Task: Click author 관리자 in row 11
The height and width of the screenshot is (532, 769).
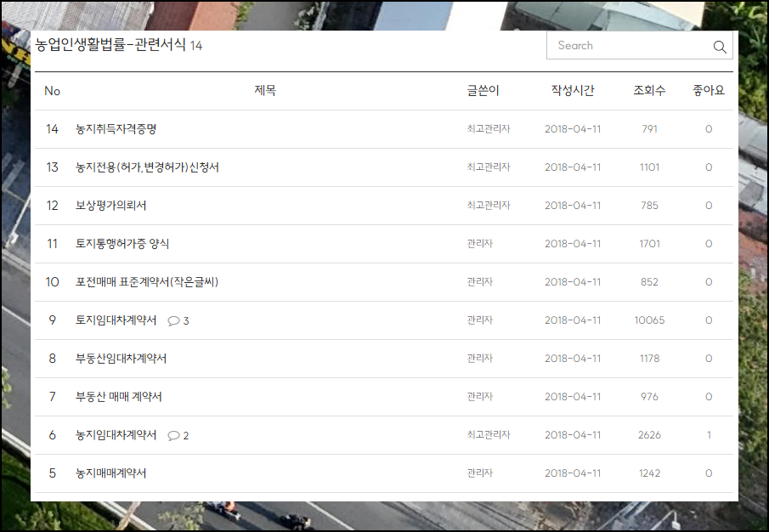Action: [x=479, y=244]
